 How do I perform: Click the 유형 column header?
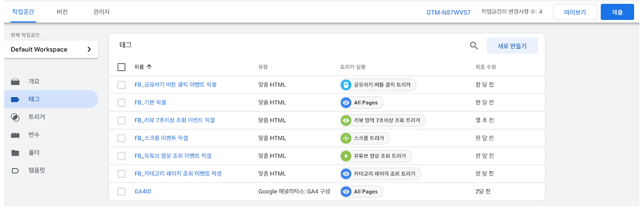coord(263,66)
